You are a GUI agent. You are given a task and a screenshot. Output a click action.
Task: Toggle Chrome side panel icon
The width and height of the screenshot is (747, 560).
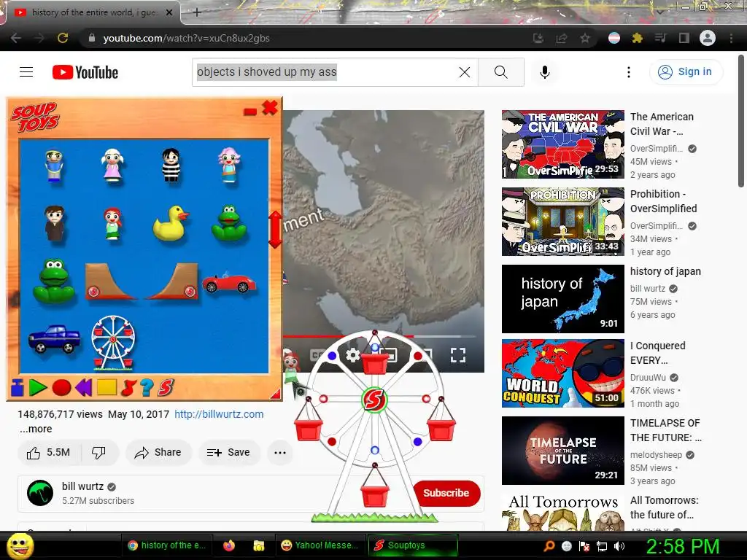pyautogui.click(x=684, y=38)
